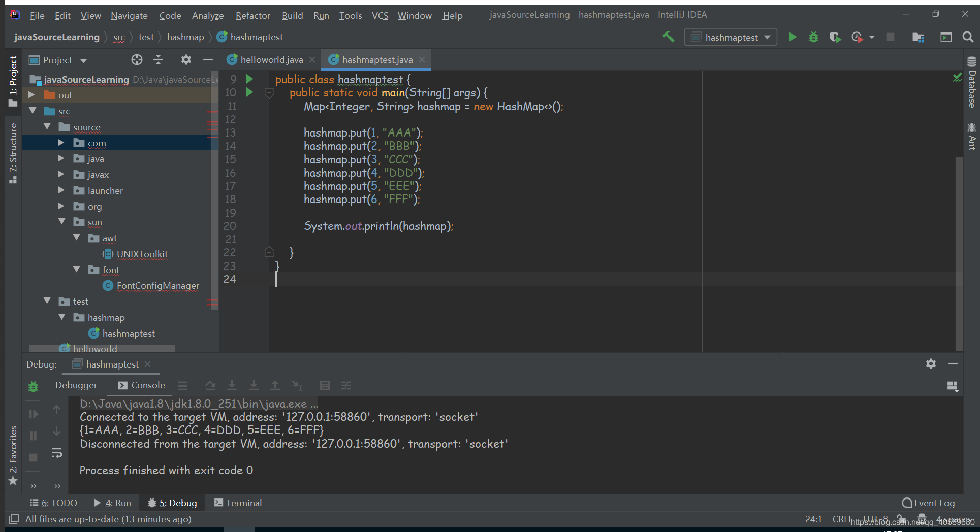The image size is (980, 532).
Task: Toggle the Structure side panel
Action: 13,153
